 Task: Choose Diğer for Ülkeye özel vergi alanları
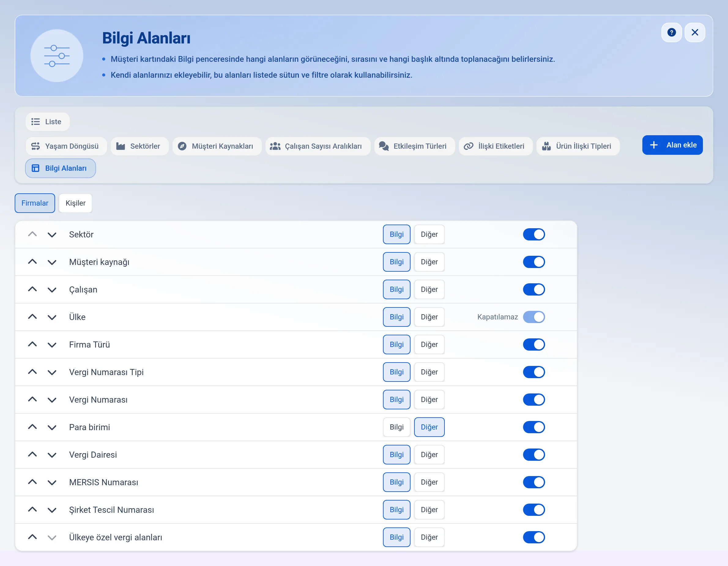(x=429, y=537)
